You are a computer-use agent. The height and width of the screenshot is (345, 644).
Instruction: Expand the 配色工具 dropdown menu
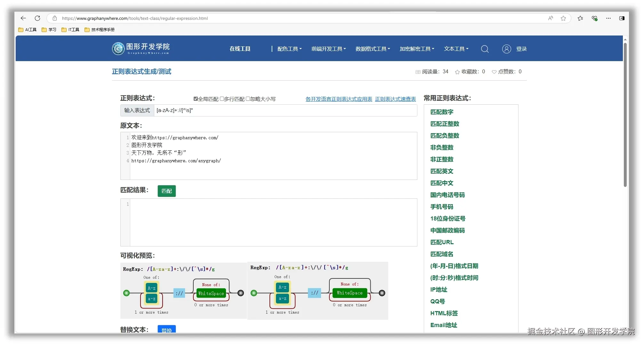coord(290,49)
